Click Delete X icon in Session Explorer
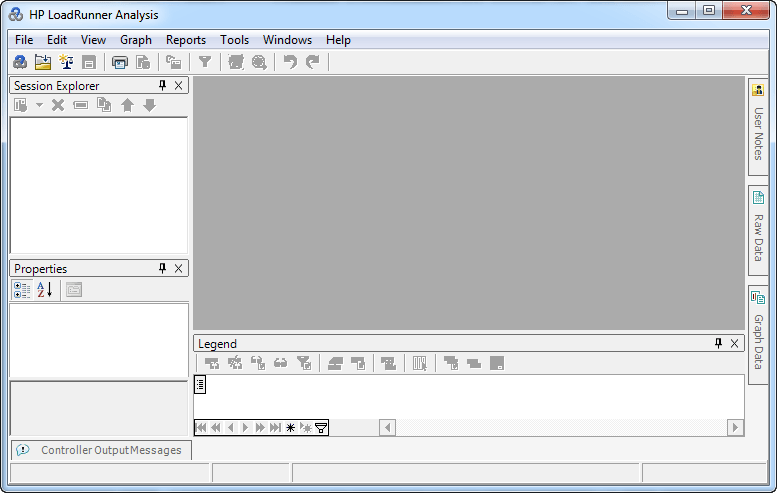Image resolution: width=777 pixels, height=493 pixels. point(58,105)
